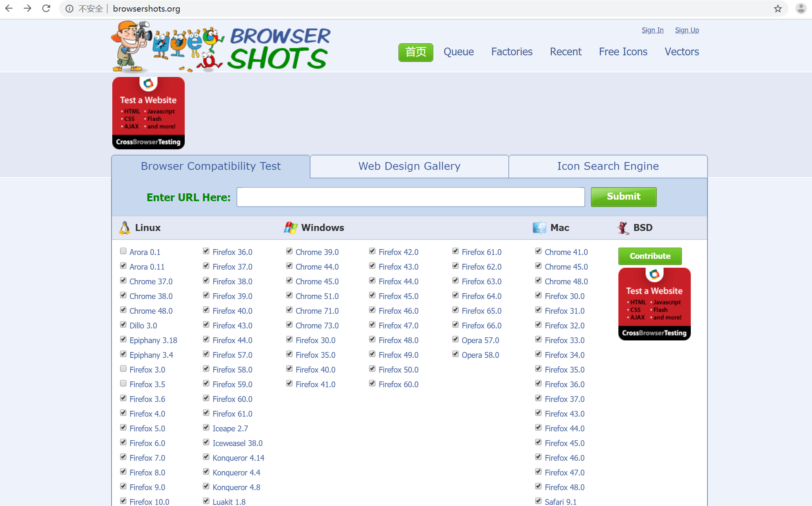This screenshot has width=812, height=506.
Task: Click the site info icon in address bar
Action: 69,9
